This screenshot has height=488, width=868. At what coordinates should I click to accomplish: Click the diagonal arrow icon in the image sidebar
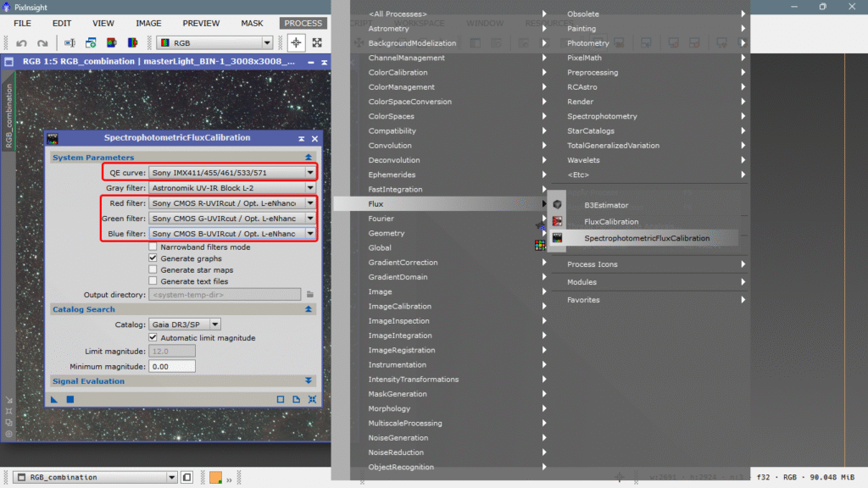(8, 400)
